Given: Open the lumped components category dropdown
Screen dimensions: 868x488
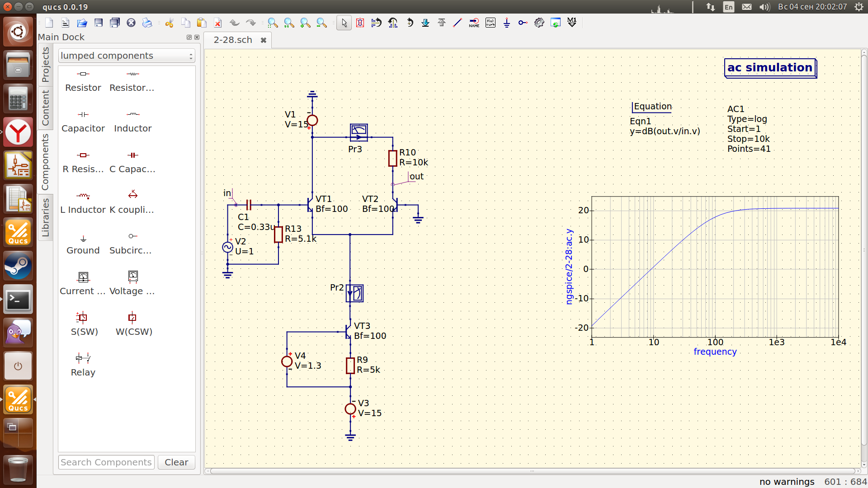Looking at the screenshot, I should click(x=127, y=56).
